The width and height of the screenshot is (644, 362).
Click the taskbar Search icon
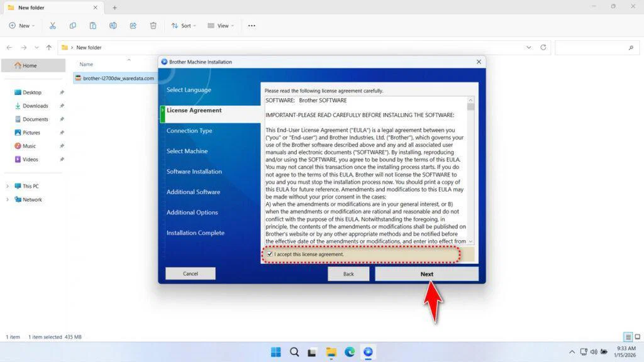(294, 352)
